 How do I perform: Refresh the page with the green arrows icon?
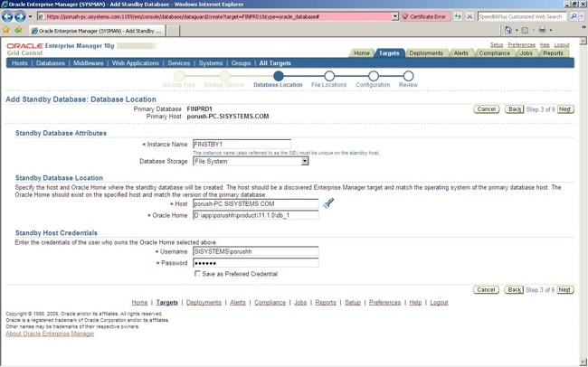(x=458, y=16)
